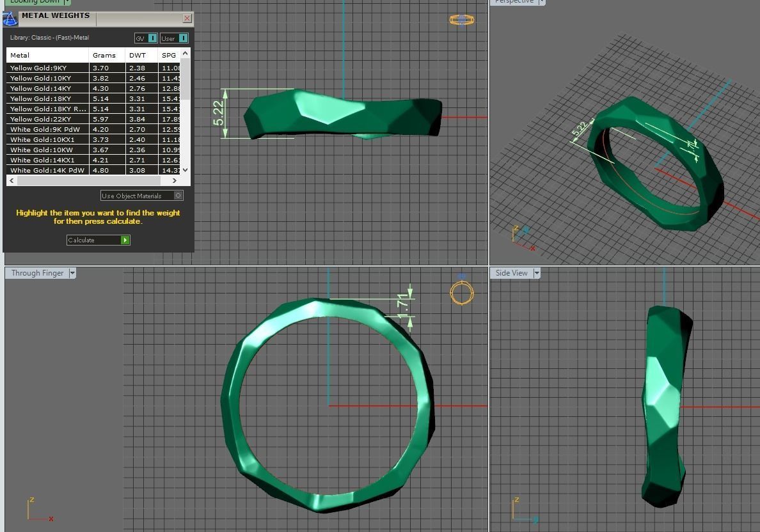Select the green ring in Looking Down viewport
This screenshot has width=760, height=532.
[344, 115]
